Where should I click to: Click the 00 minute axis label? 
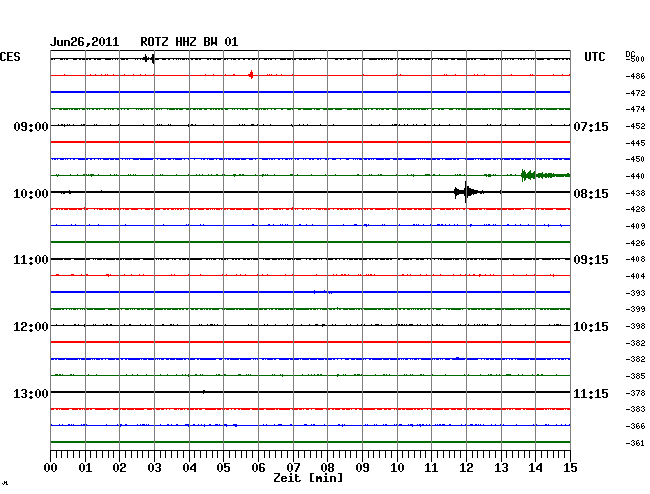[x=51, y=467]
